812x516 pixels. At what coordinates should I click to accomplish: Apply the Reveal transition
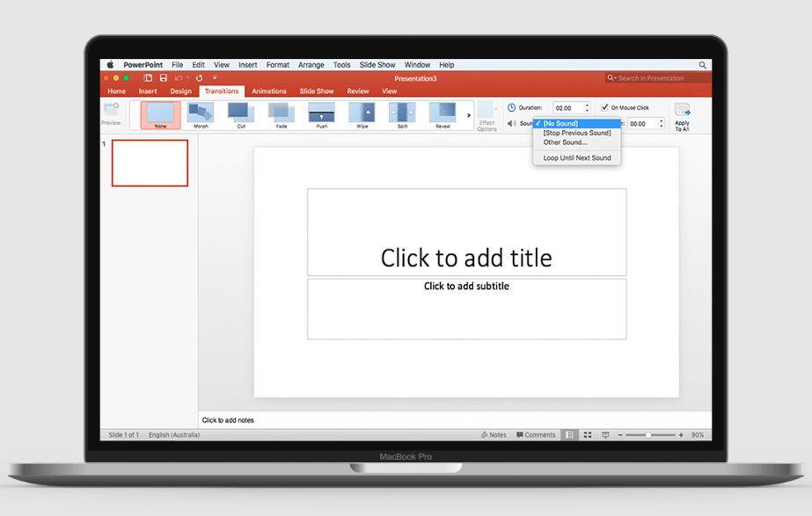coord(443,115)
